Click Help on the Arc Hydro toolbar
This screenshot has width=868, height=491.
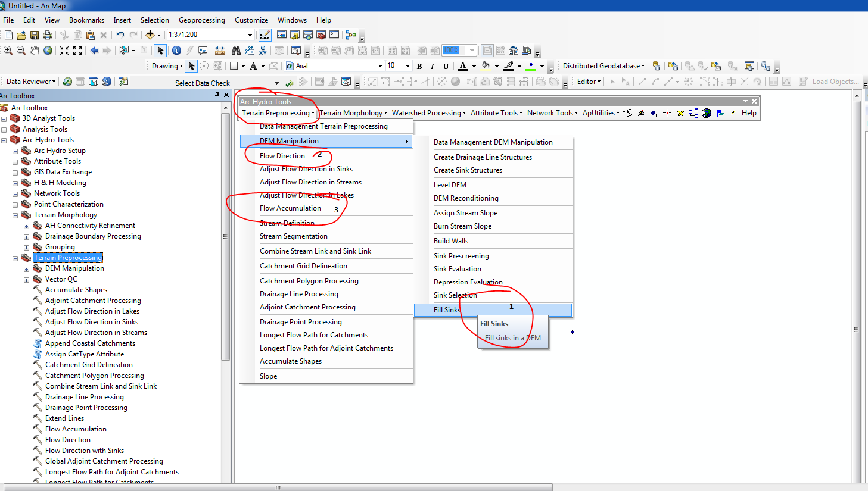[749, 113]
